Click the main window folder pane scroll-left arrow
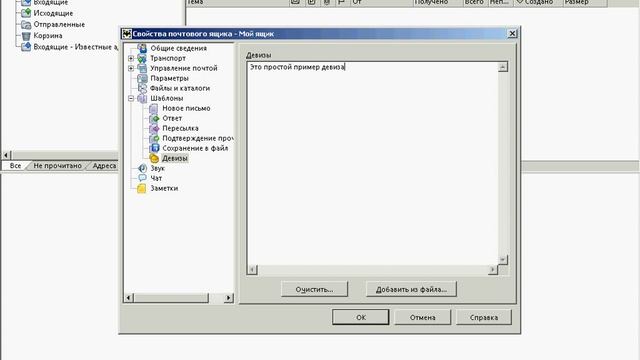 click(x=6, y=155)
